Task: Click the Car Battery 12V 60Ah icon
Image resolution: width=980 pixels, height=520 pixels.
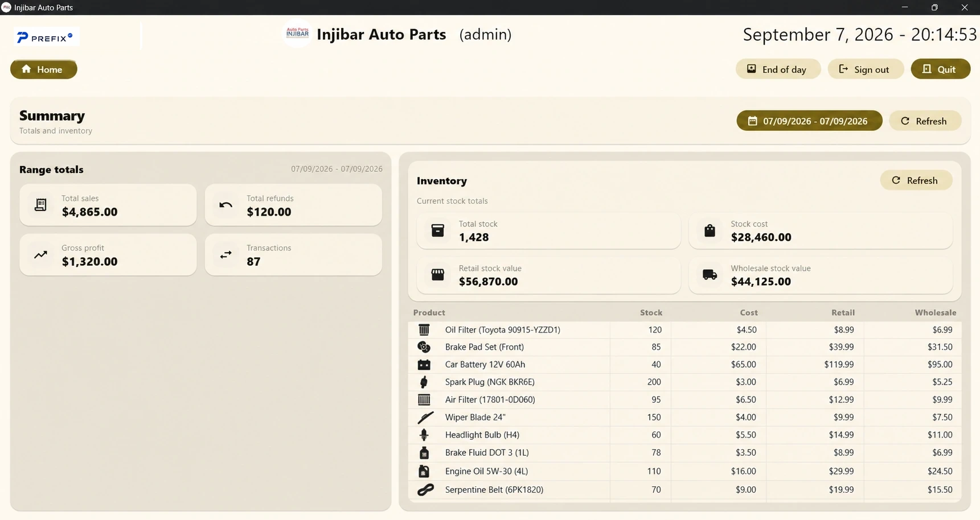Action: click(x=424, y=365)
